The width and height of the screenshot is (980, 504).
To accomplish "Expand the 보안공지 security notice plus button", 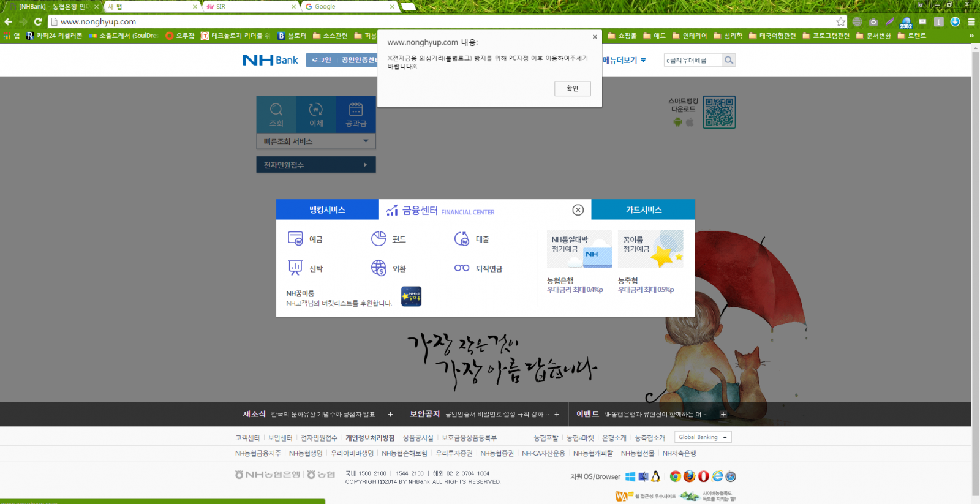I will (557, 415).
